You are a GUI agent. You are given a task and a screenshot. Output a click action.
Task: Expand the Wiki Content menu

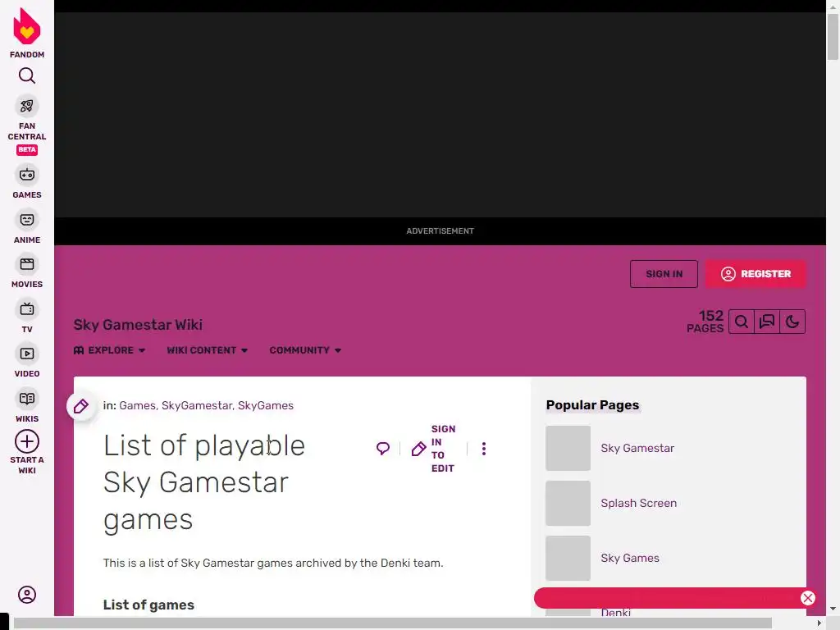click(x=207, y=350)
